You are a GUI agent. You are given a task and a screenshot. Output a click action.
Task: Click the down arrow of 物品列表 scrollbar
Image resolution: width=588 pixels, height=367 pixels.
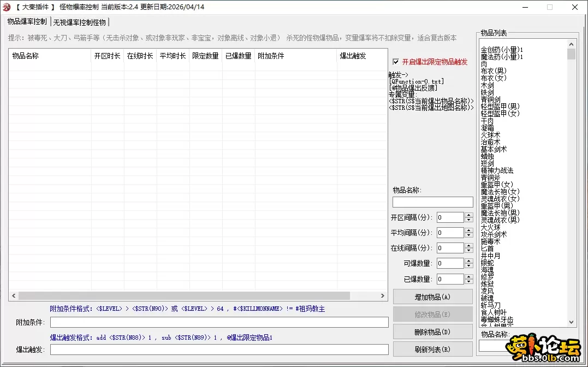[x=571, y=322]
